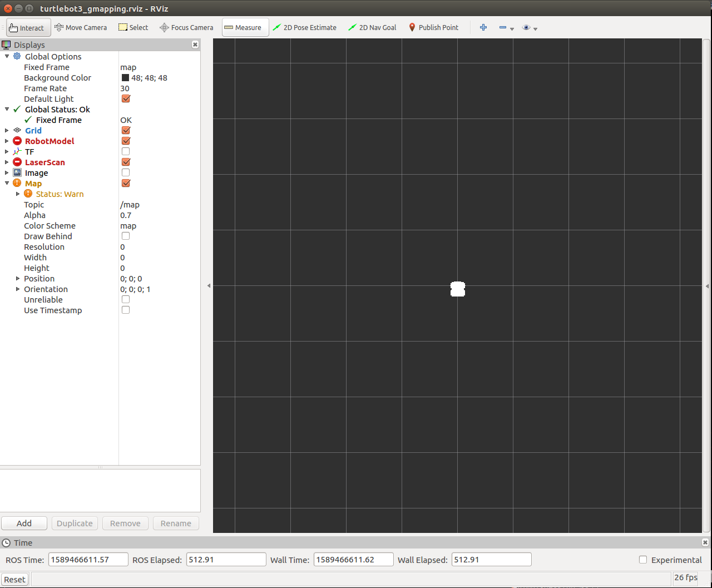Select the 2D Pose Estimate tool
This screenshot has height=588, width=712.
304,27
